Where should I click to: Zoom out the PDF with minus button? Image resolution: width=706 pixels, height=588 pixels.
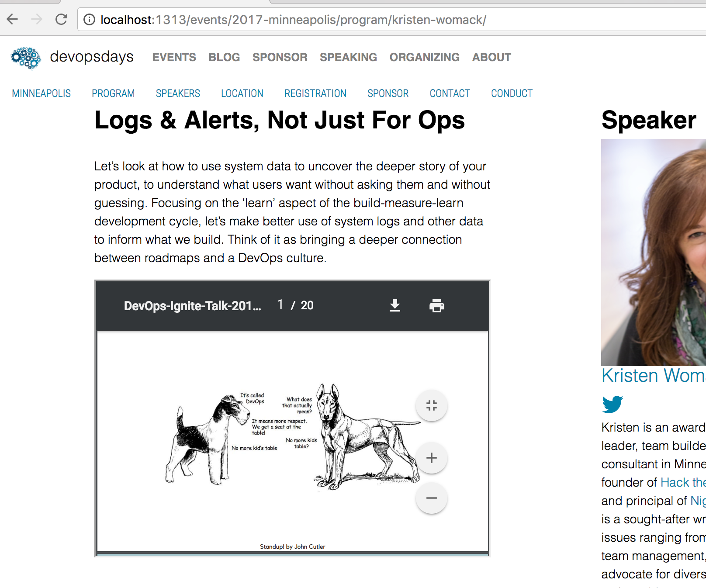point(432,498)
